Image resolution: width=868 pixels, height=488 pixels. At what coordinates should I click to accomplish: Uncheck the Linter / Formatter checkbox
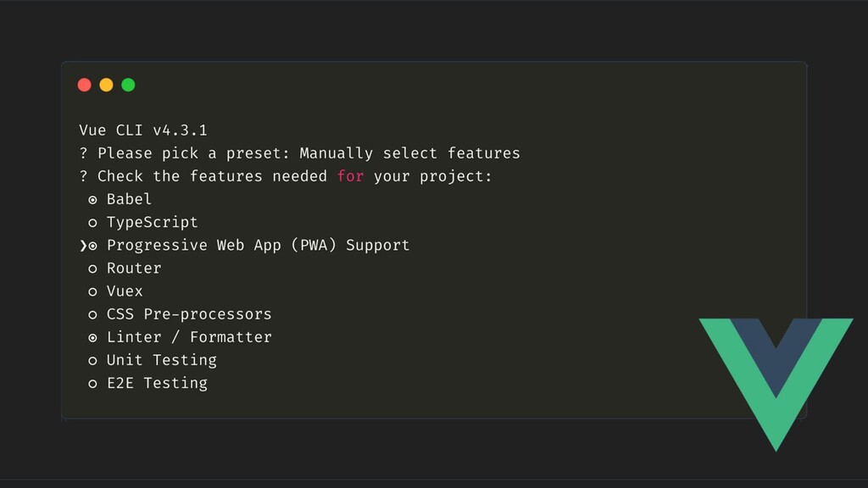click(x=92, y=337)
